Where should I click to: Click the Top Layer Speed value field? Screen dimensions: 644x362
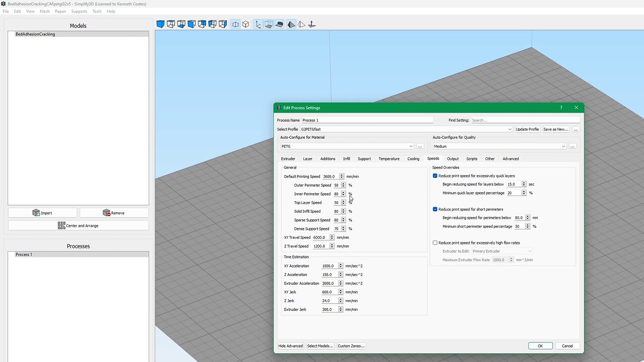337,203
